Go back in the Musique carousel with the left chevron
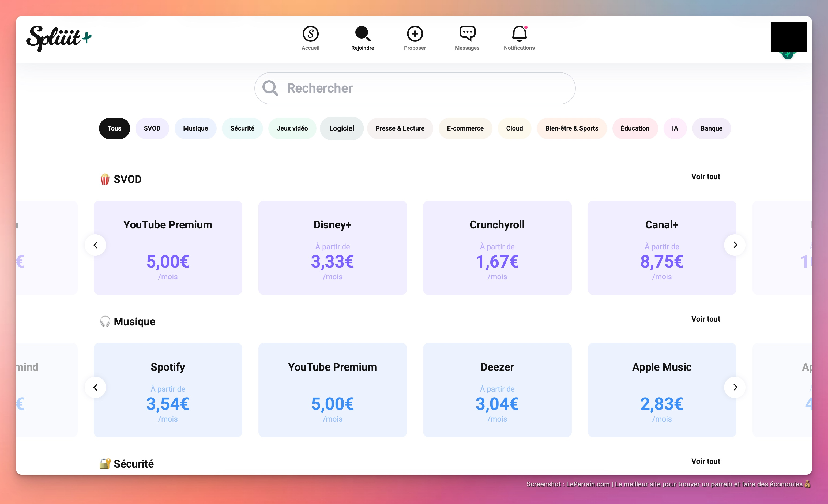 (95, 387)
